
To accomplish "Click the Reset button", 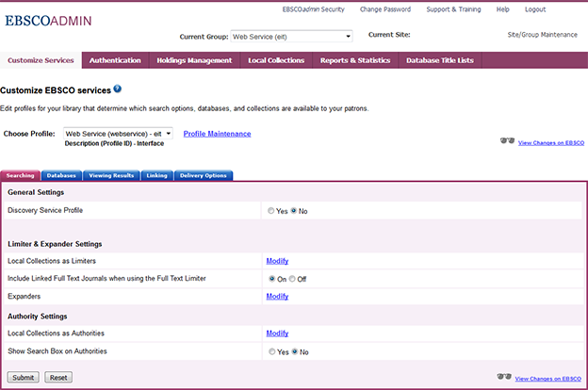I will click(58, 377).
